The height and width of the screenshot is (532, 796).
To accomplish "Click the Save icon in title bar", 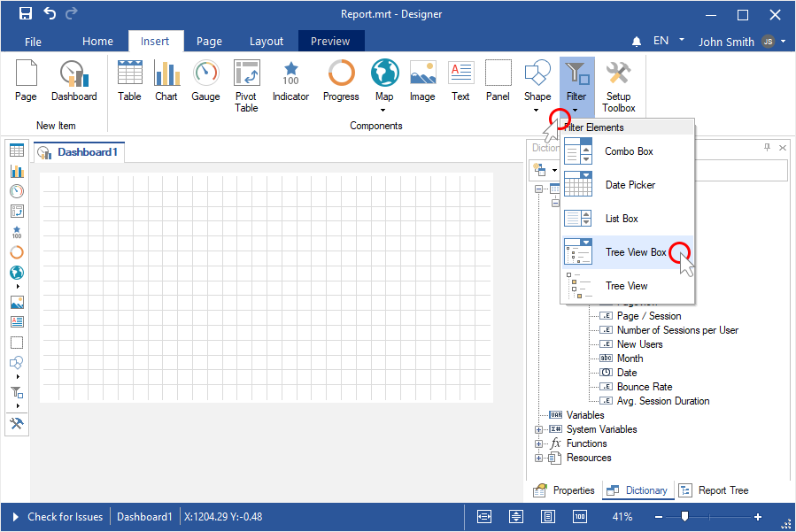I will tap(25, 13).
